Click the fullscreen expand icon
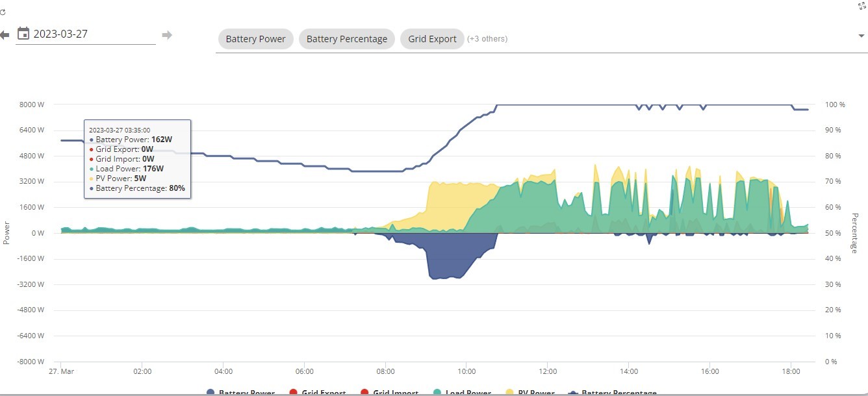Image resolution: width=868 pixels, height=396 pixels. [862, 5]
